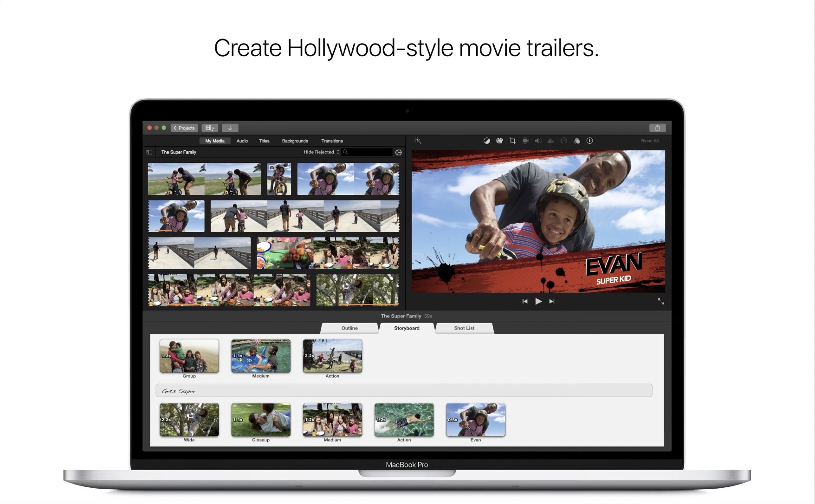Jump to previous clip in viewer
815x504 pixels.
coord(525,301)
